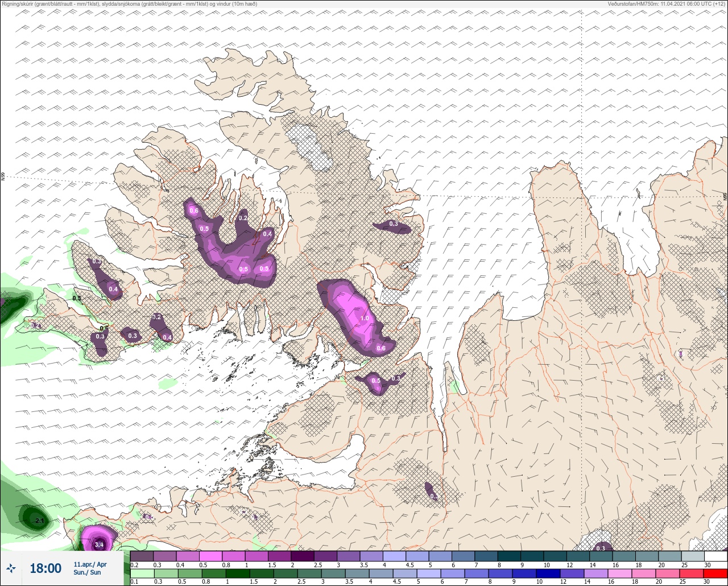Select the 'Sun./ Sun' weekday text

(x=87, y=572)
